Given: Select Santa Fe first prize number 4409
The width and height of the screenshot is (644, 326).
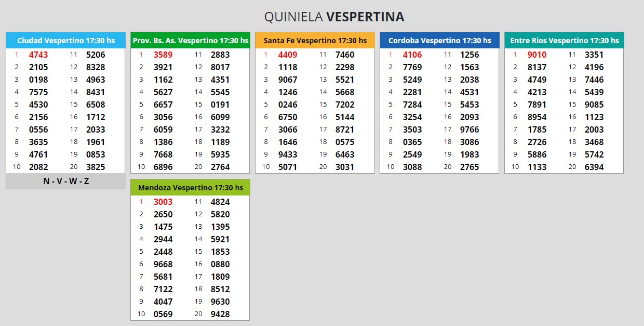Looking at the screenshot, I should [x=288, y=55].
